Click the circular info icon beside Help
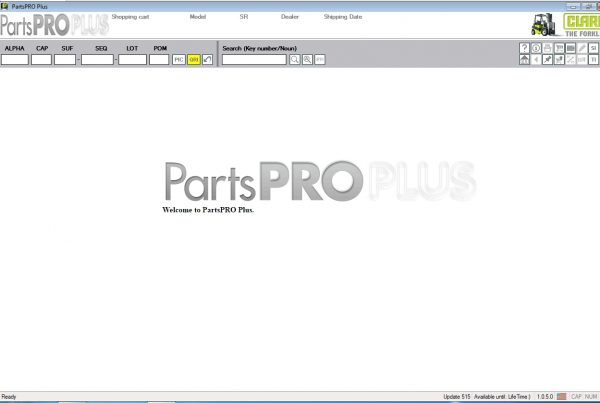The width and height of the screenshot is (600, 403). tap(536, 48)
